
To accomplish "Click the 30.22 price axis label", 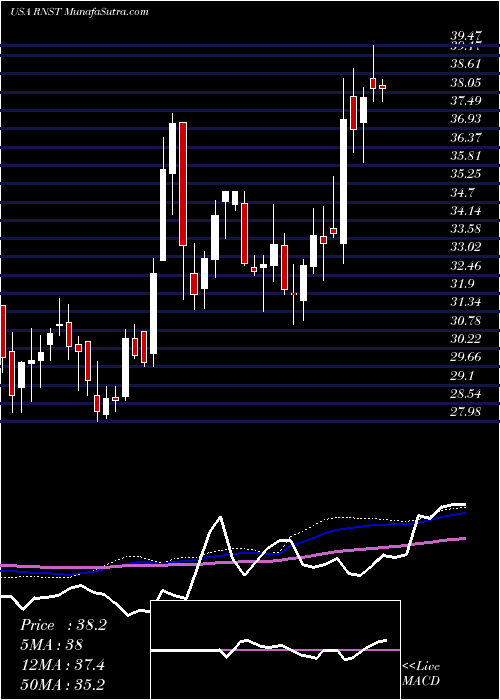I will click(x=466, y=339).
